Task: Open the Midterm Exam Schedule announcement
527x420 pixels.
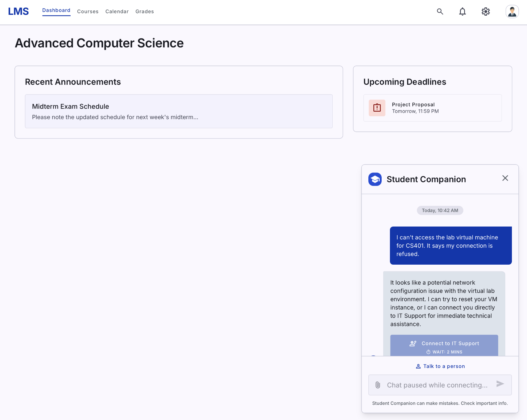Action: tap(179, 111)
